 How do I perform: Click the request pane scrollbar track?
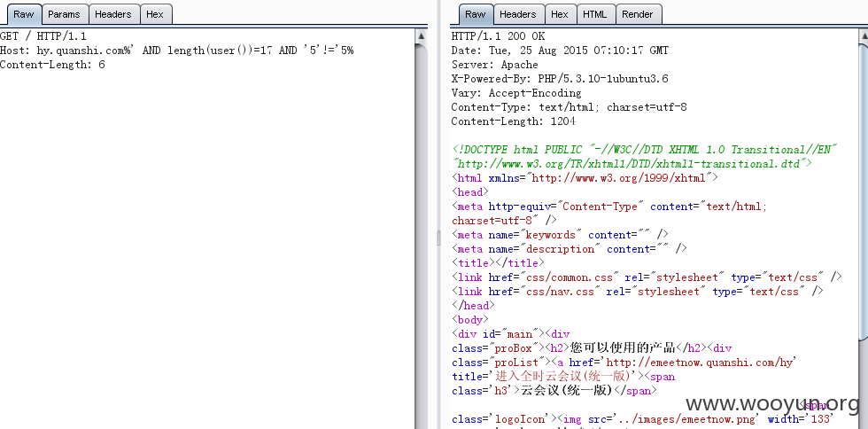pyautogui.click(x=422, y=238)
